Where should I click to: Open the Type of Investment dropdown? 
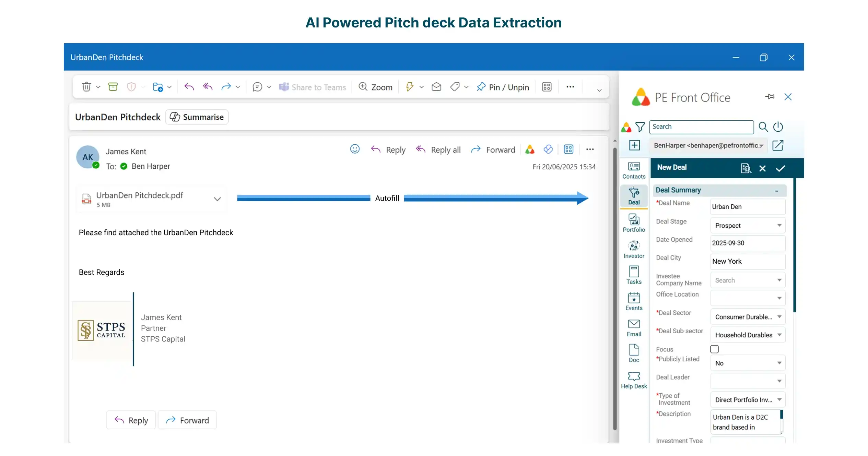pyautogui.click(x=748, y=399)
